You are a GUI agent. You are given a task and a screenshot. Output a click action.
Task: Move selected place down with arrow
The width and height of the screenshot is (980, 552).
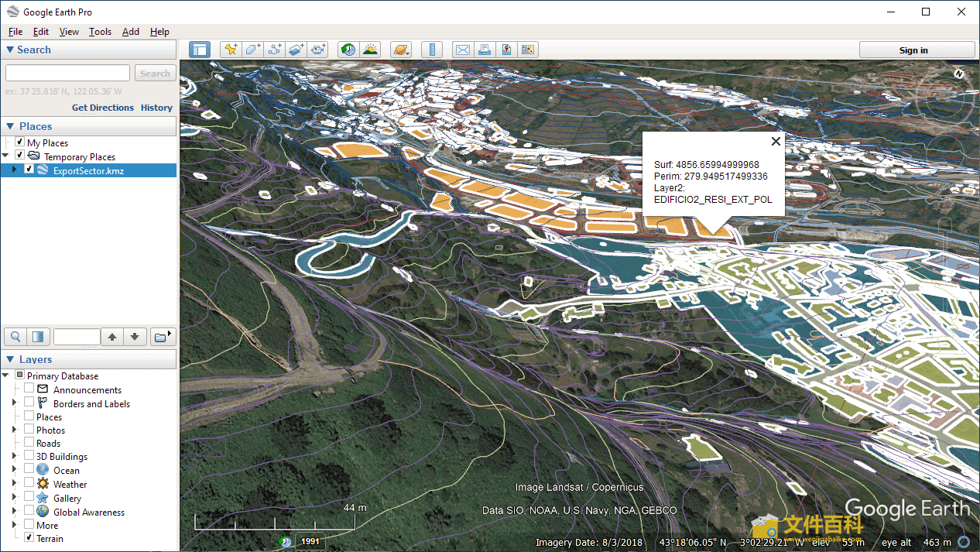click(135, 337)
